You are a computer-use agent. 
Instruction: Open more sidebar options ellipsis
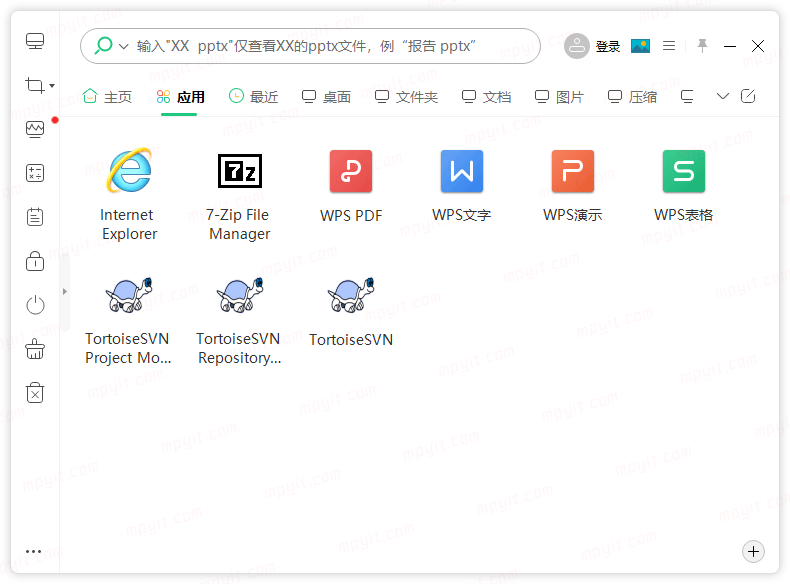(33, 551)
